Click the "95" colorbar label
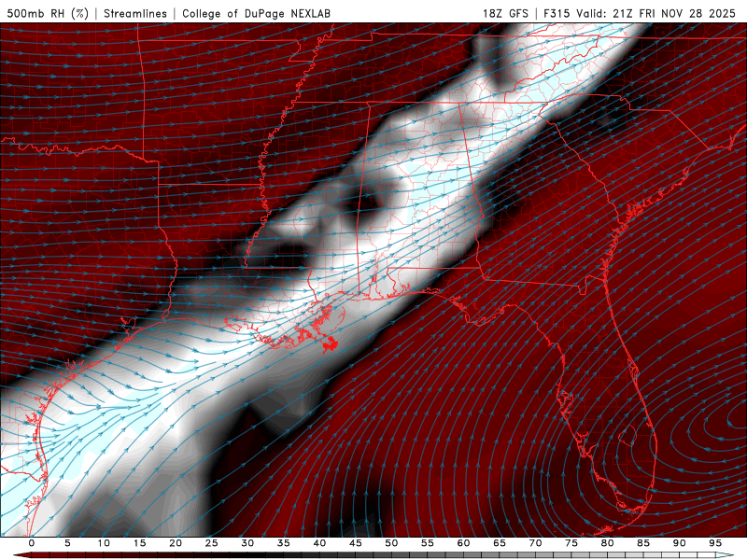The image size is (747, 560). [x=715, y=543]
